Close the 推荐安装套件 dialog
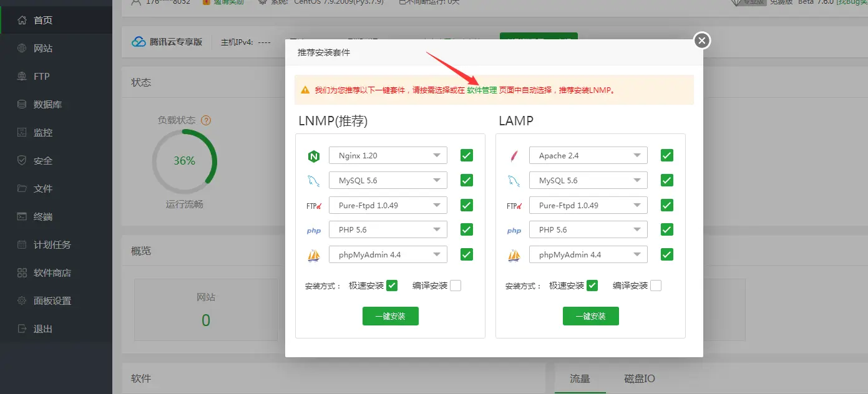Image resolution: width=868 pixels, height=394 pixels. (702, 41)
